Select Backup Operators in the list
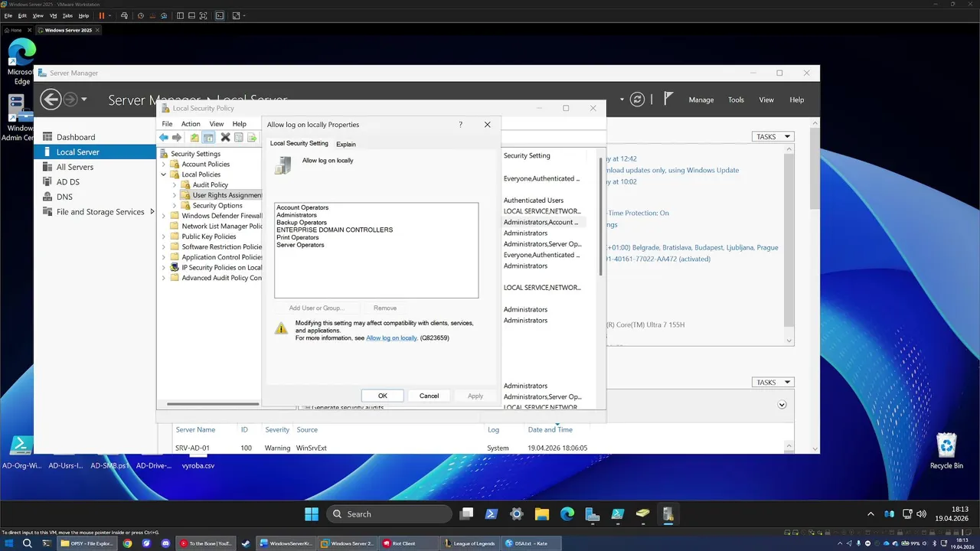980x551 pixels. (302, 223)
